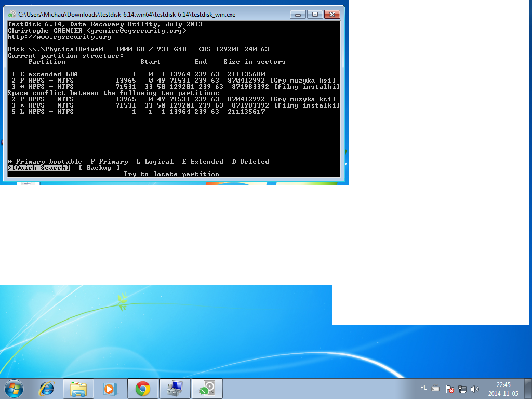Launch Google Chrome from taskbar
The width and height of the screenshot is (532, 399).
pos(143,389)
